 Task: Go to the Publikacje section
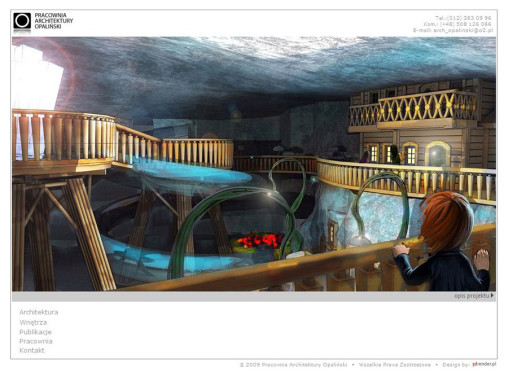35,332
